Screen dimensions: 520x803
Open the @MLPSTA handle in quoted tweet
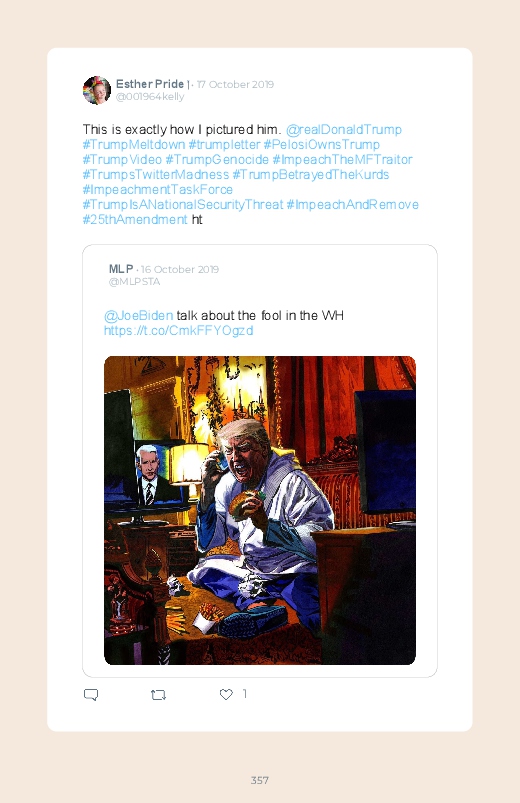tap(134, 282)
